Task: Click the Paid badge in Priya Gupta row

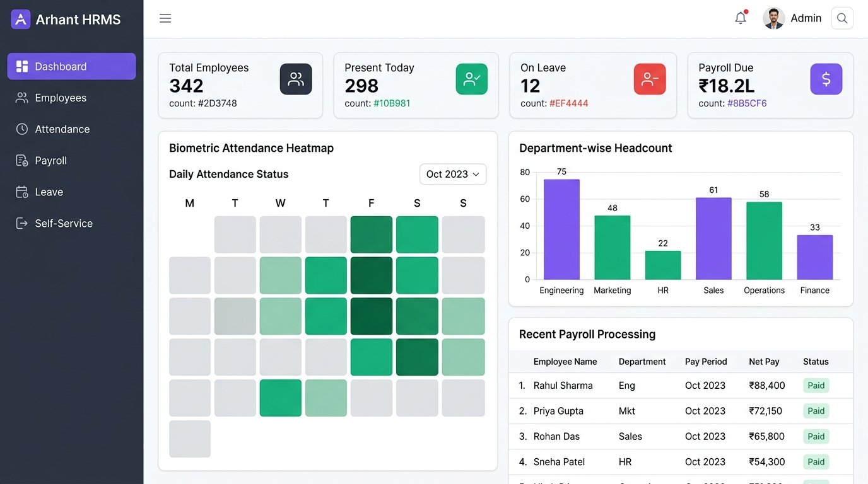Action: tap(816, 411)
